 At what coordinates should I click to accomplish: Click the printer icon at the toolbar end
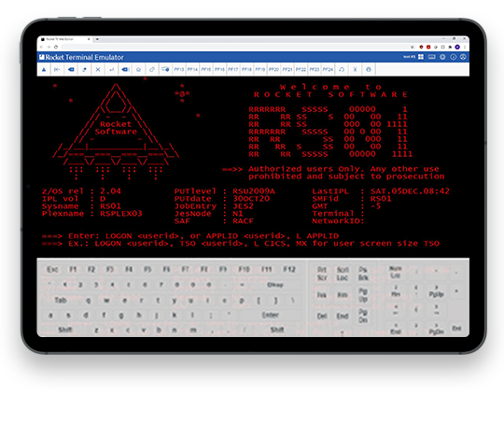tap(369, 69)
